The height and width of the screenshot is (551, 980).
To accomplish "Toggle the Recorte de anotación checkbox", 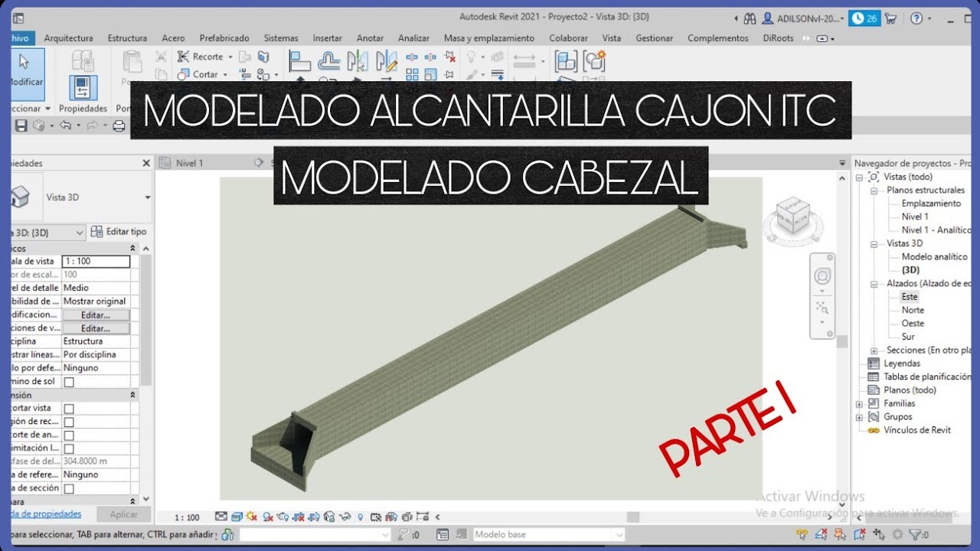I will [69, 435].
